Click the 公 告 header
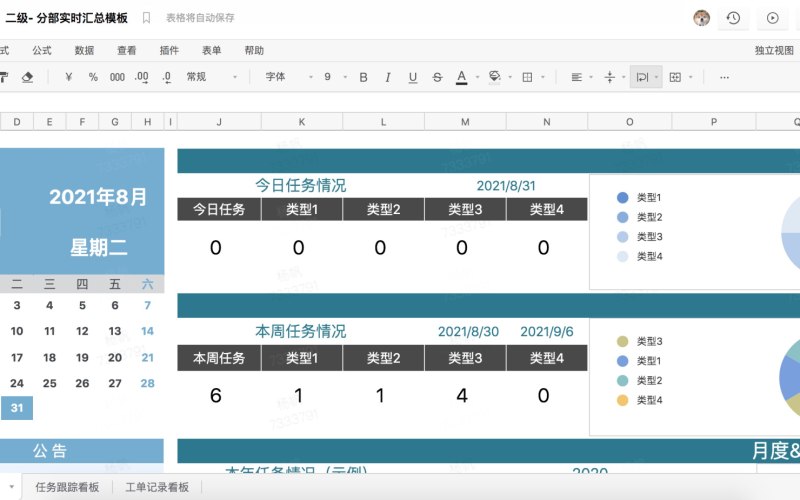The width and height of the screenshot is (800, 500). 49,451
